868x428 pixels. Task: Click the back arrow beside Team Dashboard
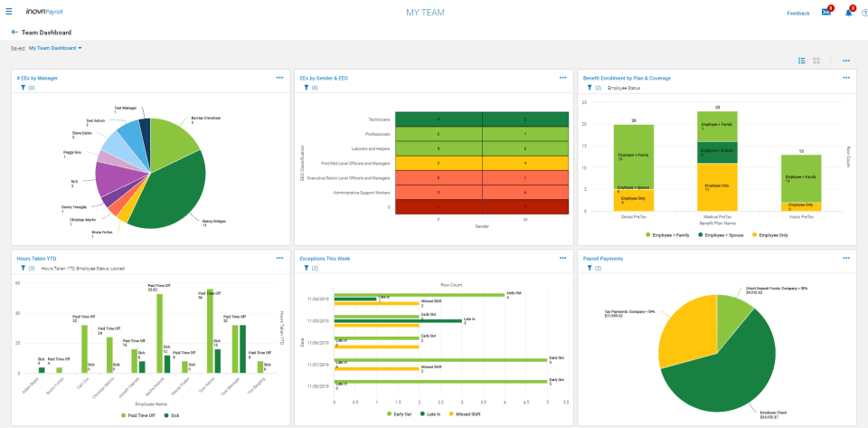[x=14, y=32]
